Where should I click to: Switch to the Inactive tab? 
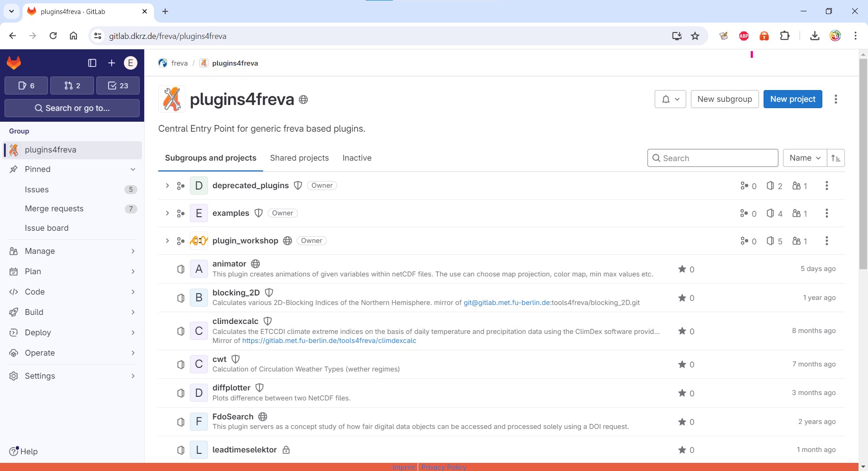tap(357, 158)
